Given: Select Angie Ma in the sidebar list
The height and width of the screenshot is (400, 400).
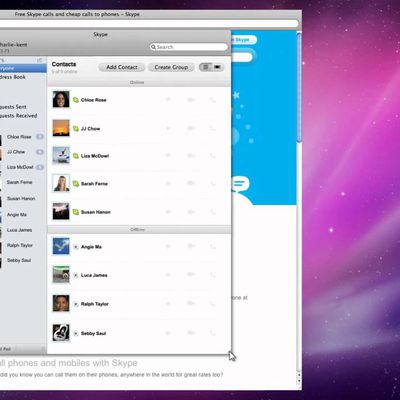Looking at the screenshot, I should click(17, 215).
